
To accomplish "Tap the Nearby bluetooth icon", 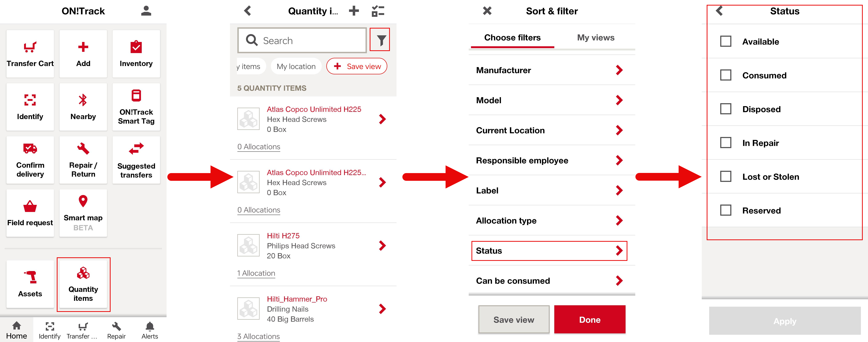I will point(83,100).
